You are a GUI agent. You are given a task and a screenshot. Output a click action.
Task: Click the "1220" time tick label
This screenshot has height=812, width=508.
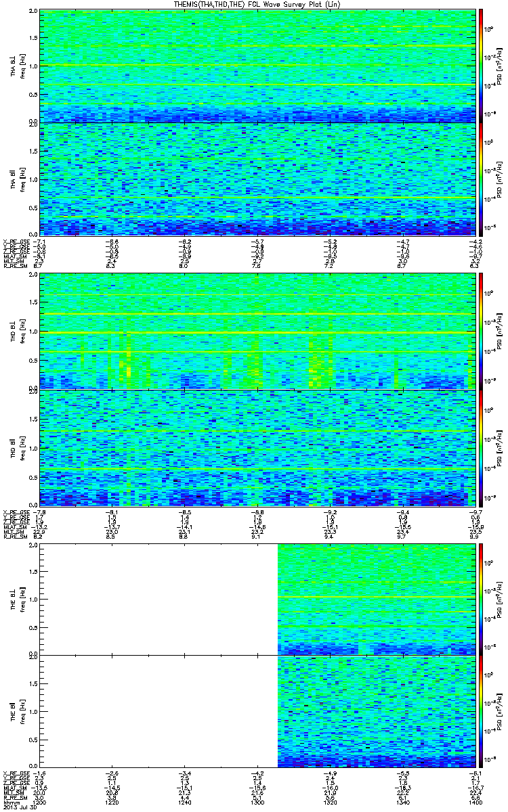112,802
